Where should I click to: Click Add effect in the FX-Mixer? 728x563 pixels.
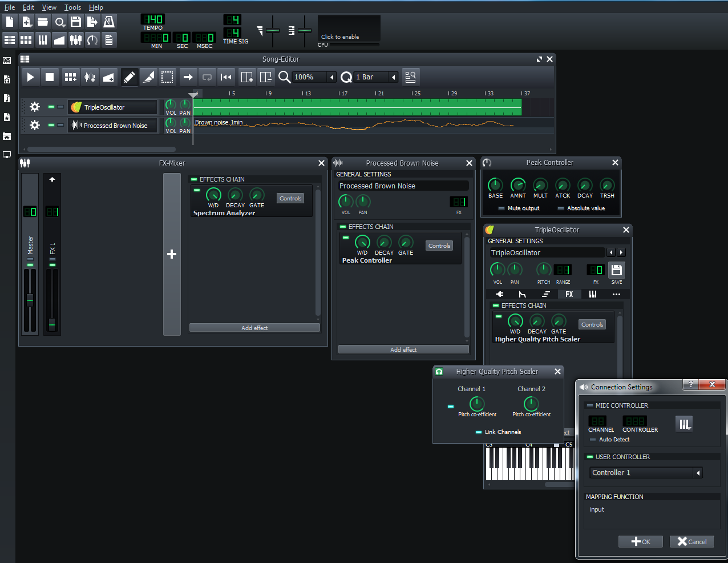tap(254, 328)
